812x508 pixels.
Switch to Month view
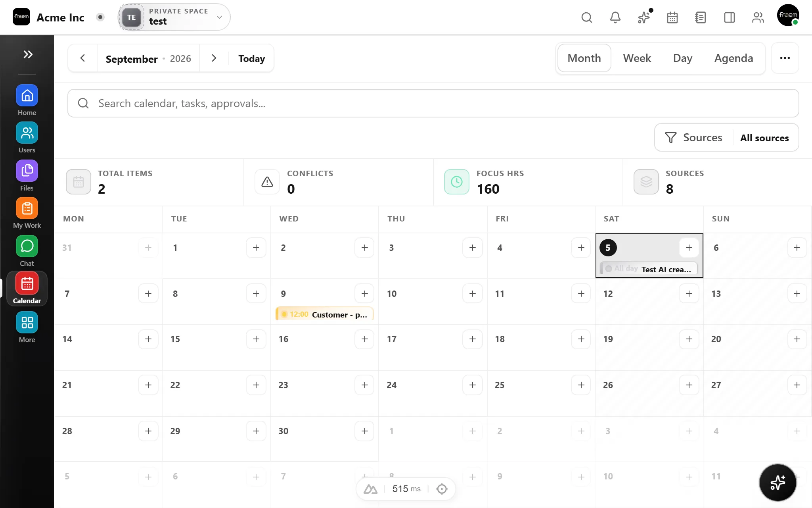pyautogui.click(x=584, y=58)
